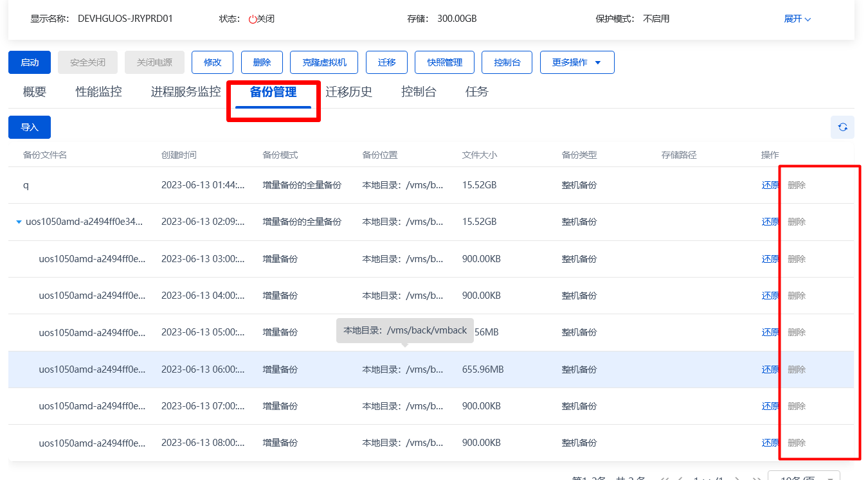Click the file name in the 03:00 row
This screenshot has height=480, width=868.
tap(92, 259)
